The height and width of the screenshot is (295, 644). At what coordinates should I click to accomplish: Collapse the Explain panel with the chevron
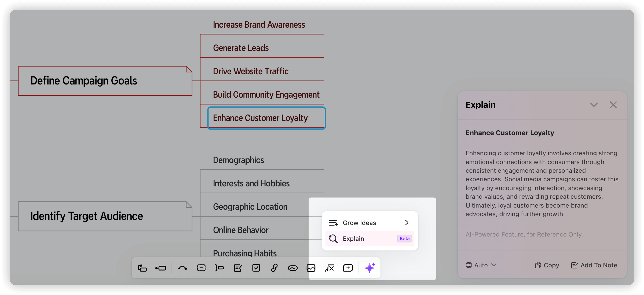coord(594,105)
